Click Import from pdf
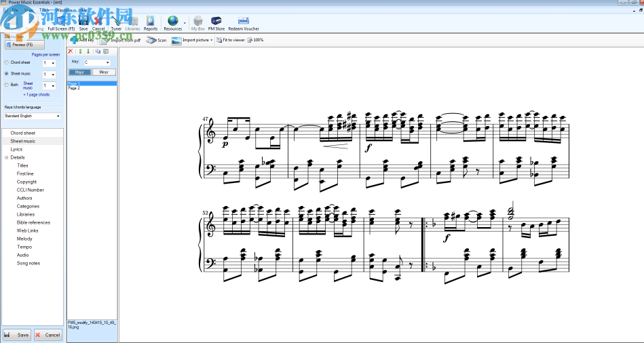 tap(120, 40)
